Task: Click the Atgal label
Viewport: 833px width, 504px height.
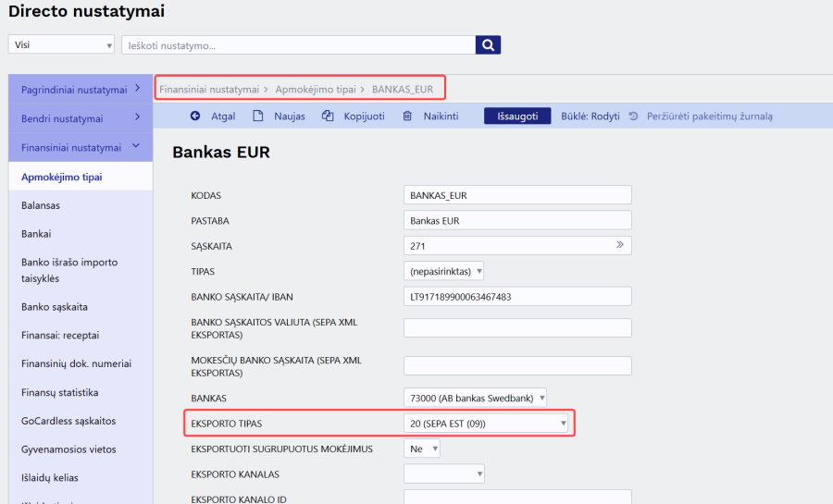Action: pos(223,117)
